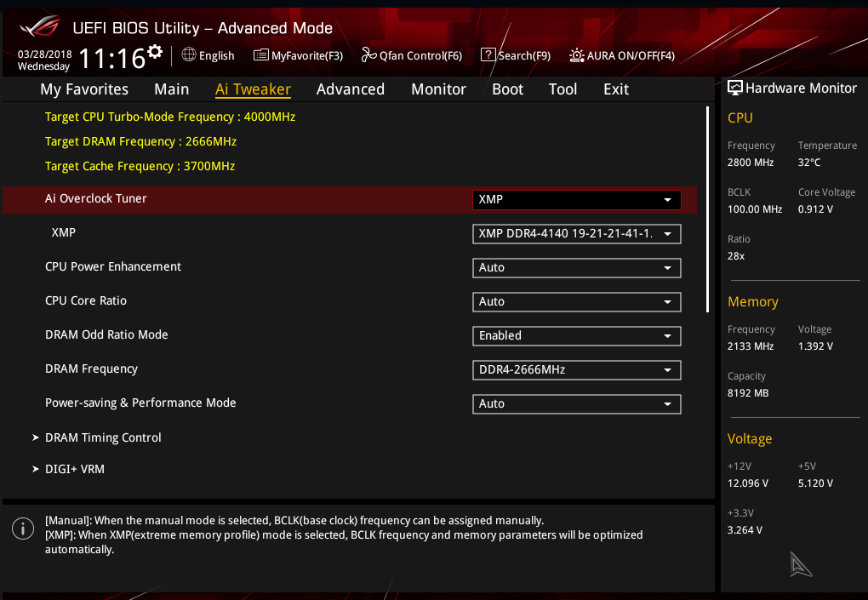The width and height of the screenshot is (868, 600).
Task: Expand DRAM Timing Control submenu
Action: [x=103, y=437]
